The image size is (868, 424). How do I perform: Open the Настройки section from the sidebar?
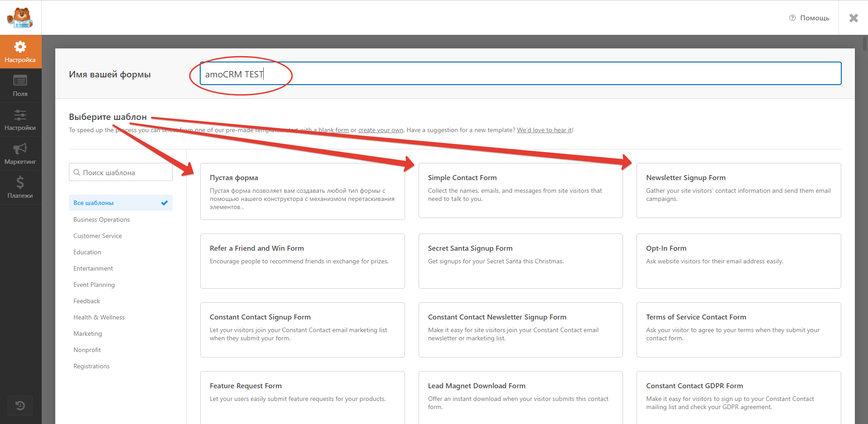point(20,119)
